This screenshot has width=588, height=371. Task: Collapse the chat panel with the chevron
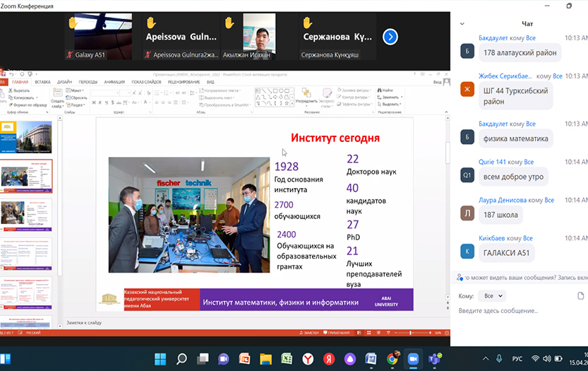[462, 23]
